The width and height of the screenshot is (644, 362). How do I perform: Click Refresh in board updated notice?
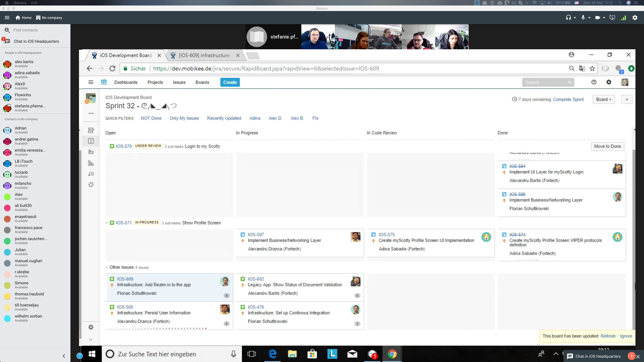pos(608,336)
